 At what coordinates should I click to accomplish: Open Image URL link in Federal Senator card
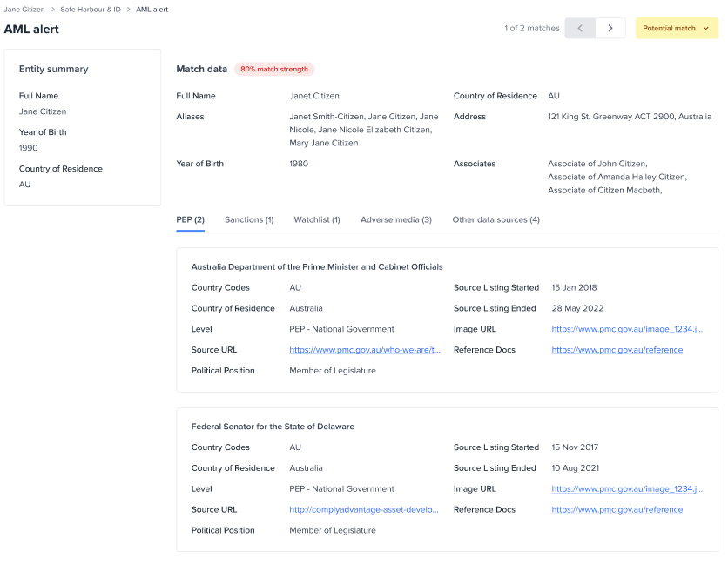pyautogui.click(x=626, y=489)
